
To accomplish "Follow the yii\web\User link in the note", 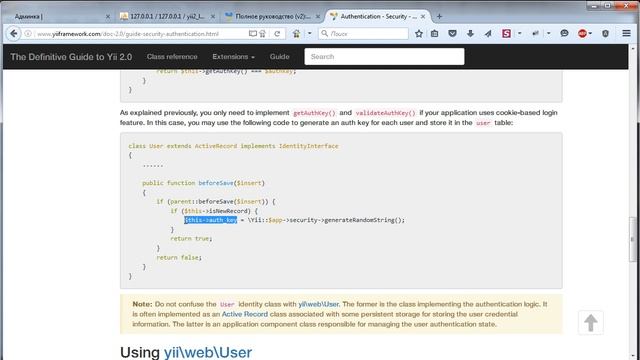I will click(x=318, y=304).
